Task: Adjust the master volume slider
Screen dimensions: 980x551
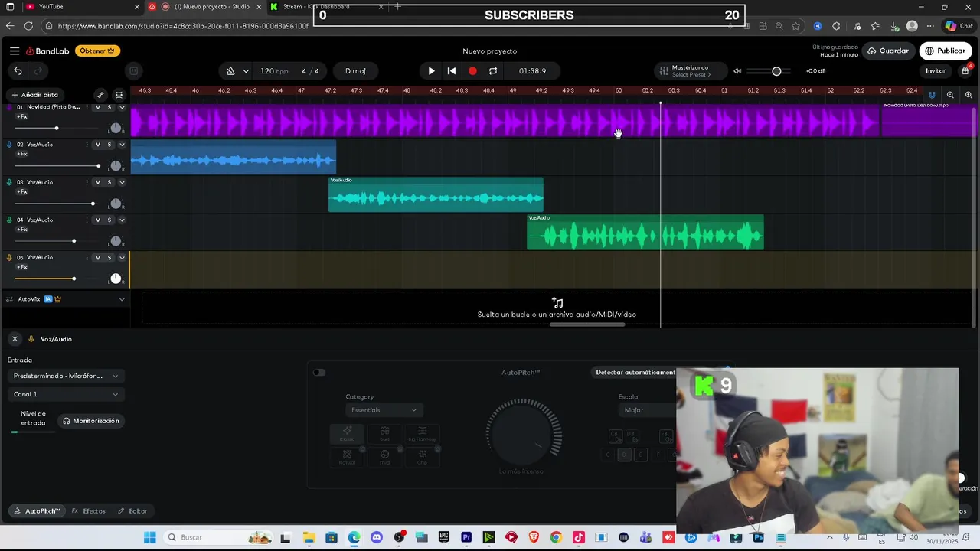Action: [x=776, y=71]
